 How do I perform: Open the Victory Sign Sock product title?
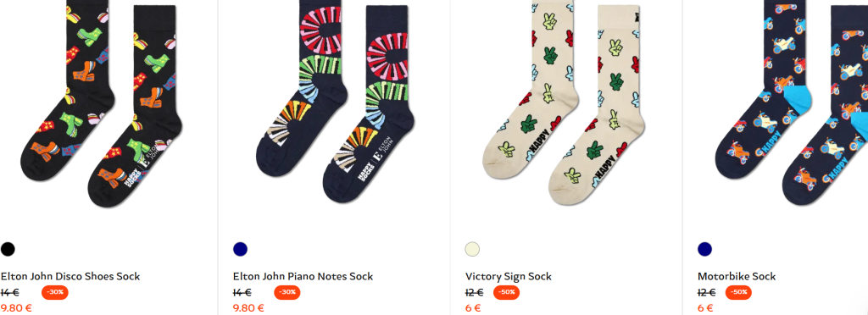click(x=509, y=276)
